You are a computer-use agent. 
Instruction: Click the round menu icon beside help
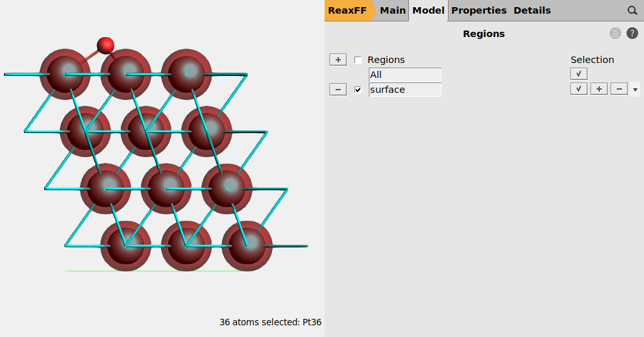pos(615,34)
